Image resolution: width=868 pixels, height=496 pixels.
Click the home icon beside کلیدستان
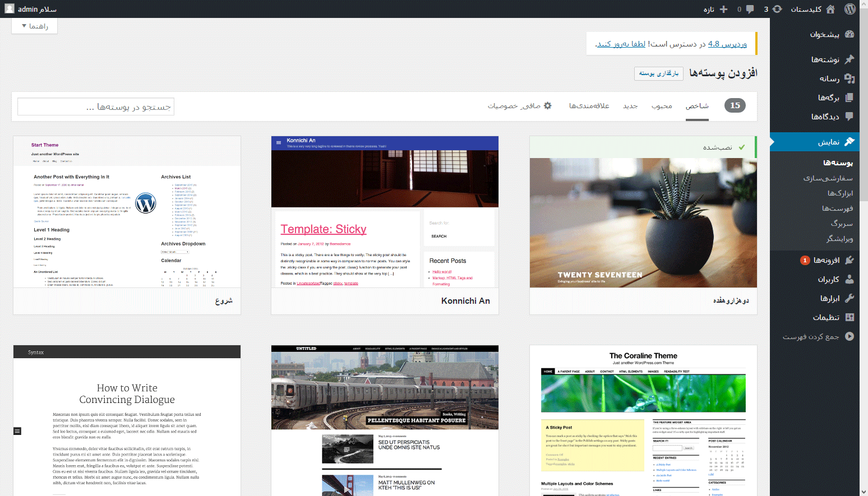(830, 9)
